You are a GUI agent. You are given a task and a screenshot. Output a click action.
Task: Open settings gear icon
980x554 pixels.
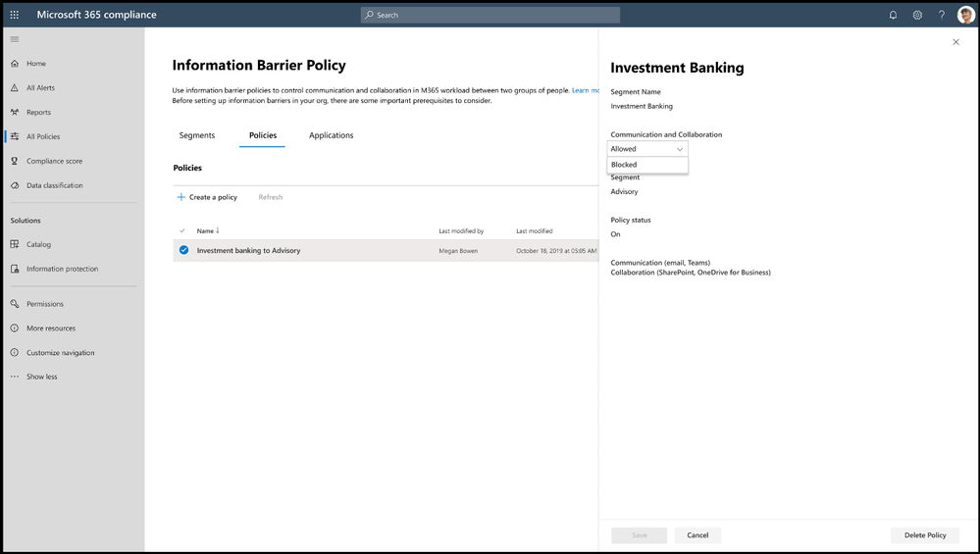click(x=917, y=15)
